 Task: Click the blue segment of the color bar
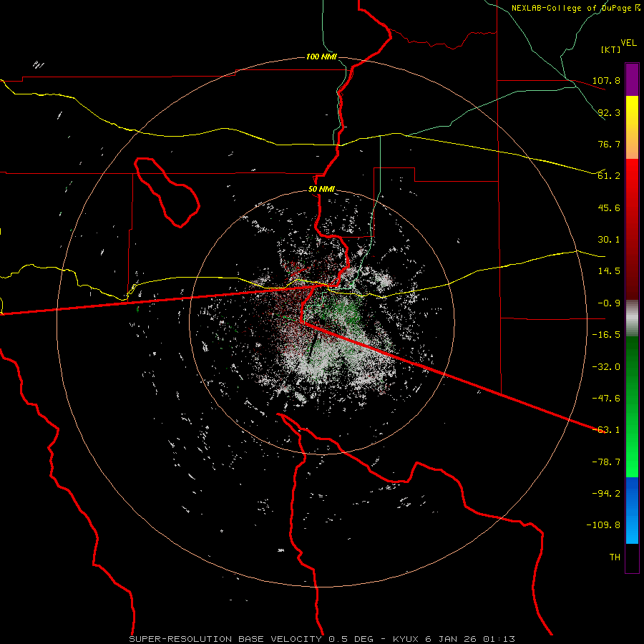pos(632,510)
